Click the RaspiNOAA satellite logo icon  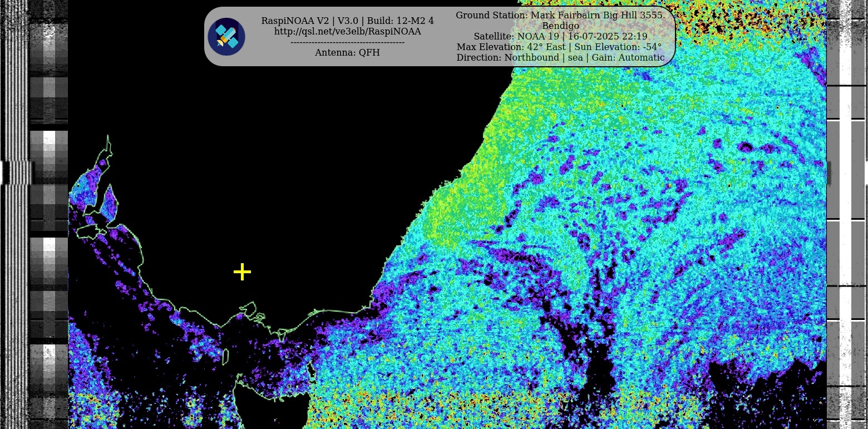pos(226,37)
